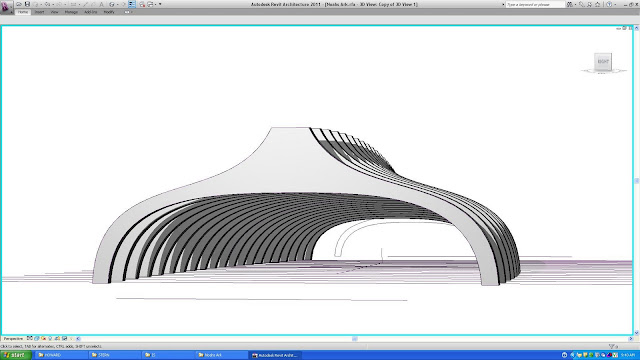The image size is (640, 360).
Task: Click the Open folder icon in quick access toolbar
Action: [x=19, y=4]
